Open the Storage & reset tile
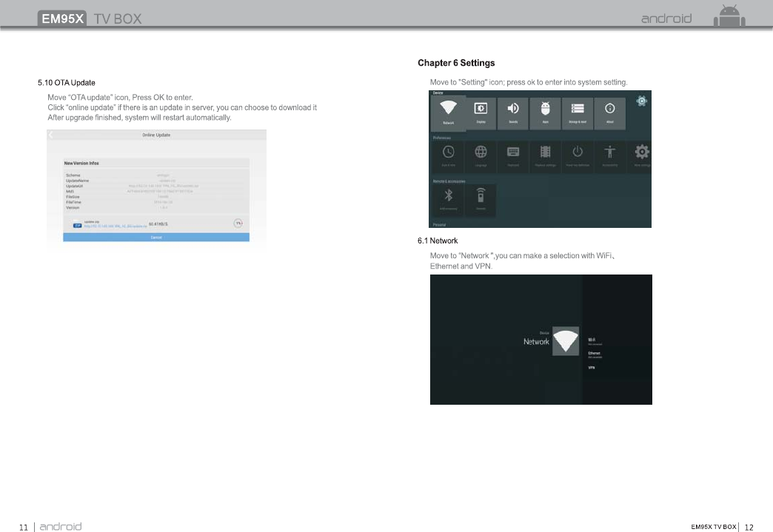 578,113
